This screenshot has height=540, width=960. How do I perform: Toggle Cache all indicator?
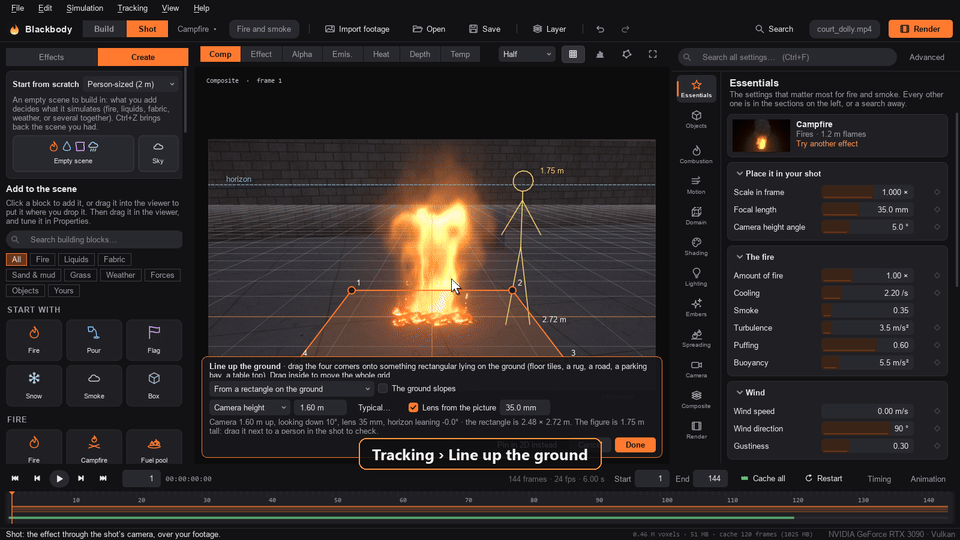pos(763,479)
